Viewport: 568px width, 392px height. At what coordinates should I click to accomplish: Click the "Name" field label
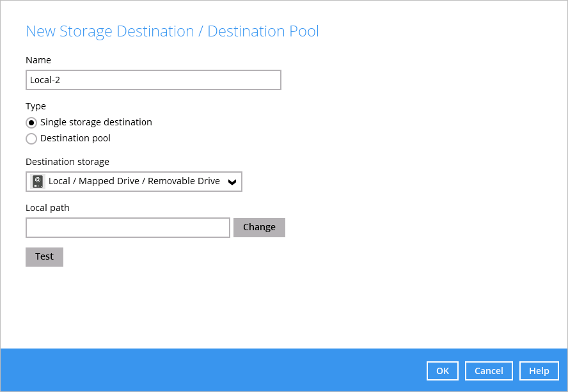click(38, 60)
